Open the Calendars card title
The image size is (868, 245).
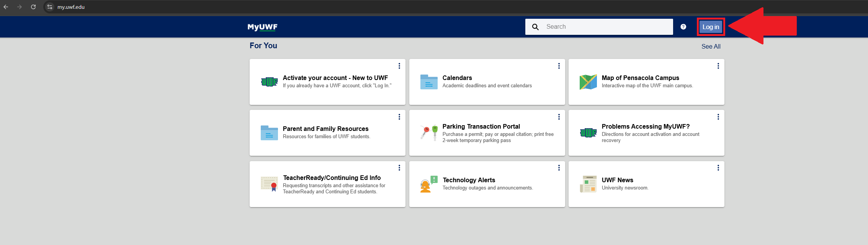pyautogui.click(x=457, y=78)
